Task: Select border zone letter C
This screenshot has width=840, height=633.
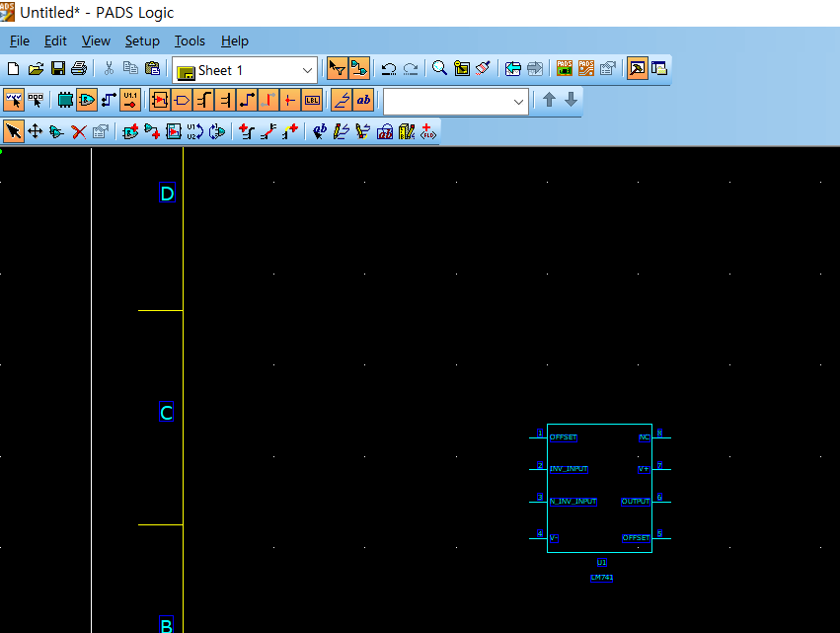Action: (166, 412)
